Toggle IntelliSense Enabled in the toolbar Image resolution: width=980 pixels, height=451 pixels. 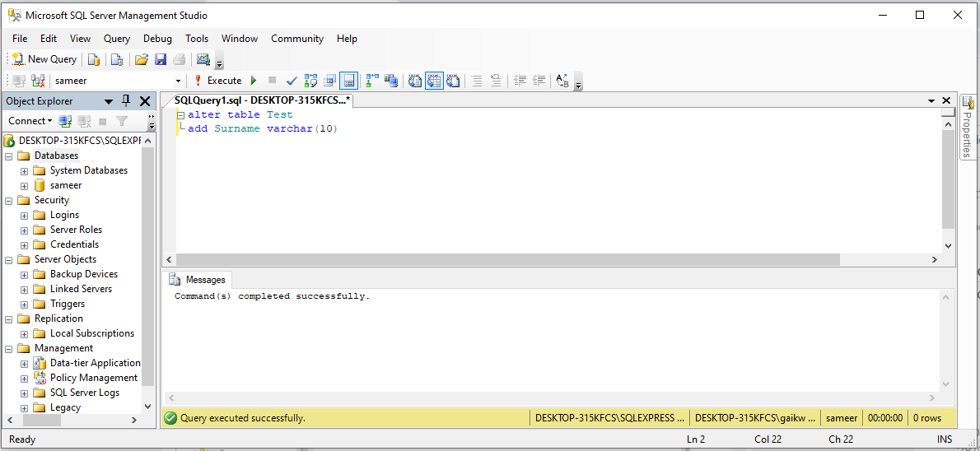coord(348,81)
